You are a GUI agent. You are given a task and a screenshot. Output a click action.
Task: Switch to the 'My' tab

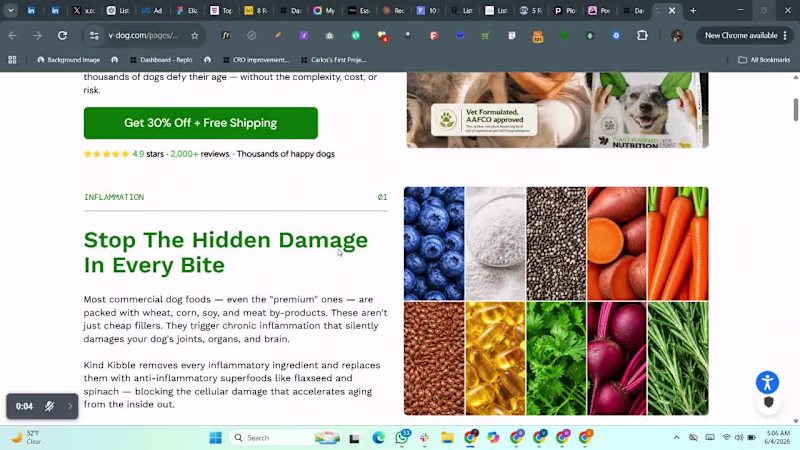click(324, 10)
